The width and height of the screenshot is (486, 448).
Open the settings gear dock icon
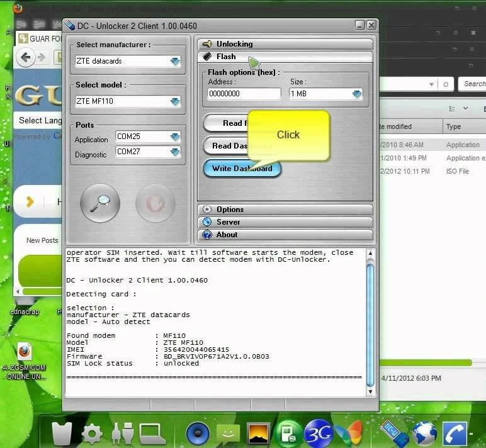click(x=92, y=434)
